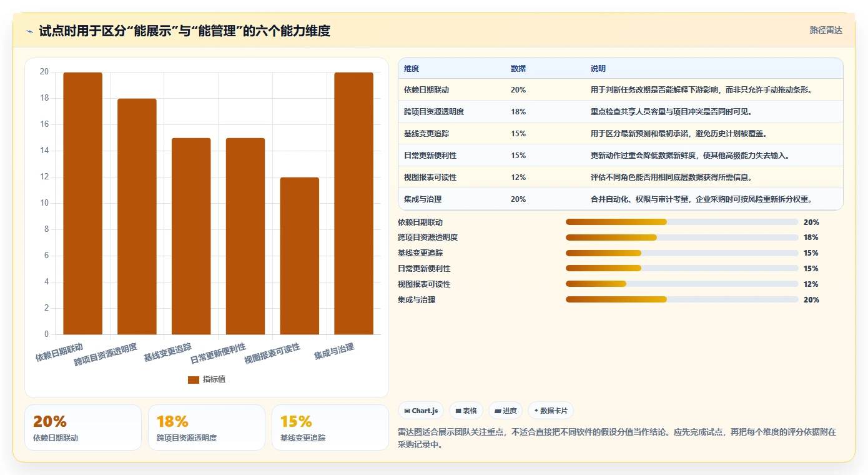Click the y-axis value 10

[x=44, y=203]
